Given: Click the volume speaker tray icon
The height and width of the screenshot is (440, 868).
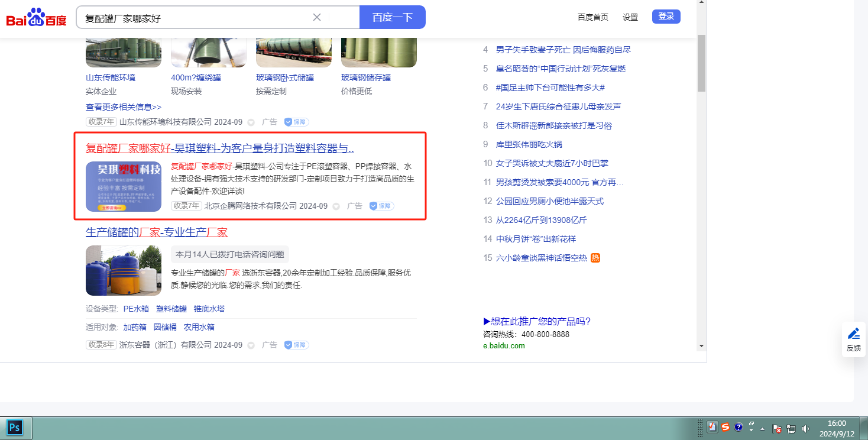Looking at the screenshot, I should [805, 428].
